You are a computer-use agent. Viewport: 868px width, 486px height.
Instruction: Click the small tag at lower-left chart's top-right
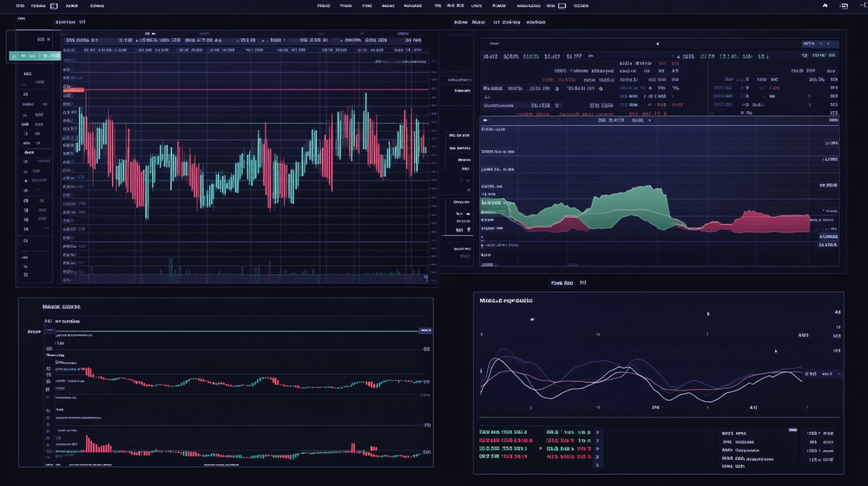click(x=425, y=331)
